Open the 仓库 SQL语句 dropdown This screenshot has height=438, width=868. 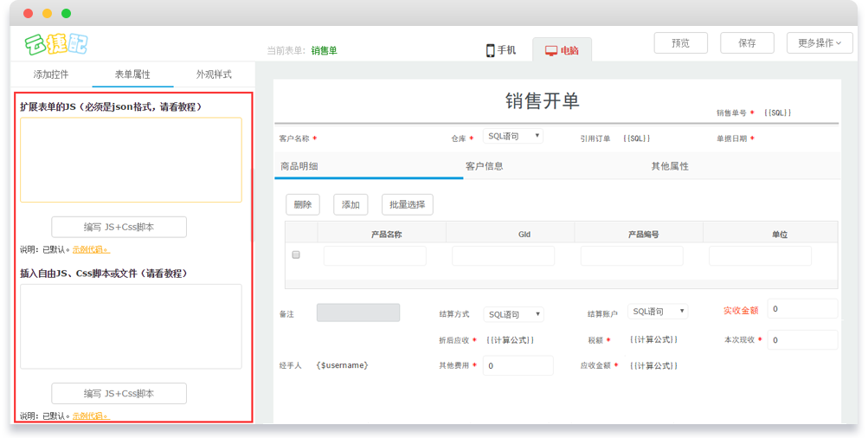(x=512, y=137)
